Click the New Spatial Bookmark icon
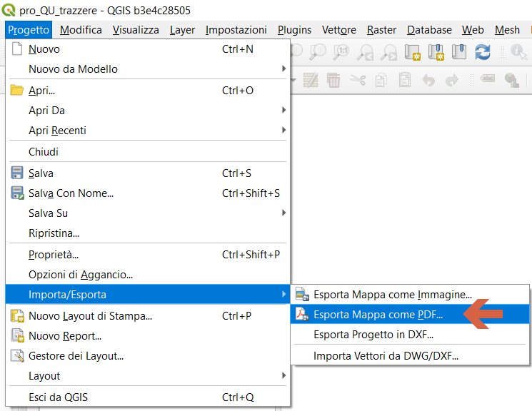This screenshot has height=411, width=532. click(x=436, y=51)
